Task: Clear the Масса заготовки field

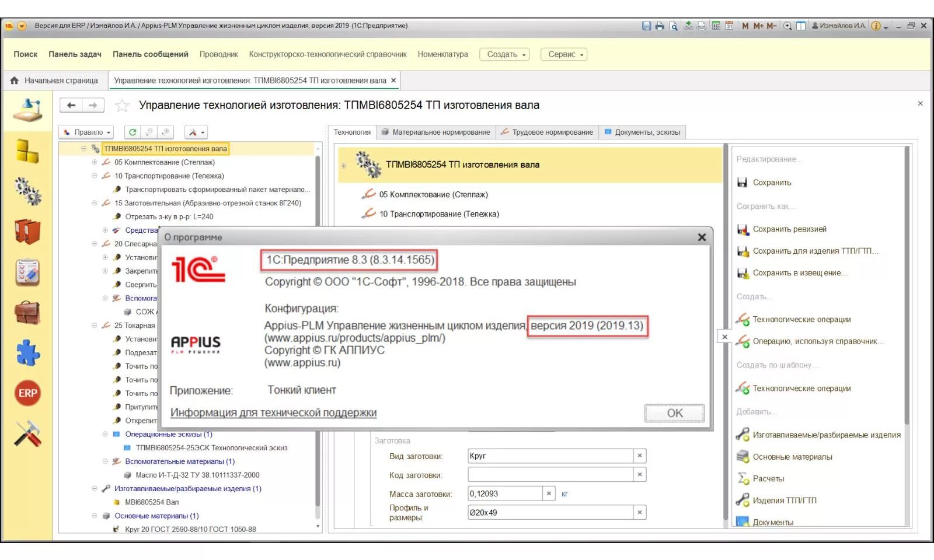Action: tap(549, 494)
